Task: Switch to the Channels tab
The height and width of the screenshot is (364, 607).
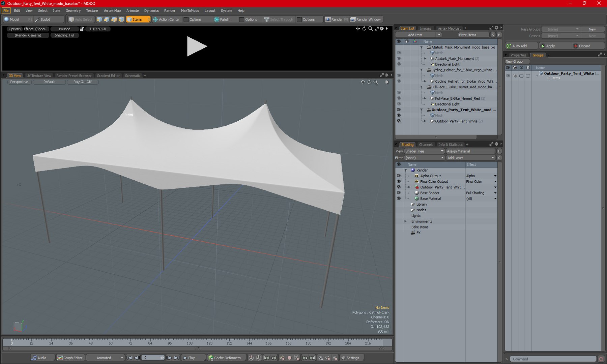Action: click(426, 145)
